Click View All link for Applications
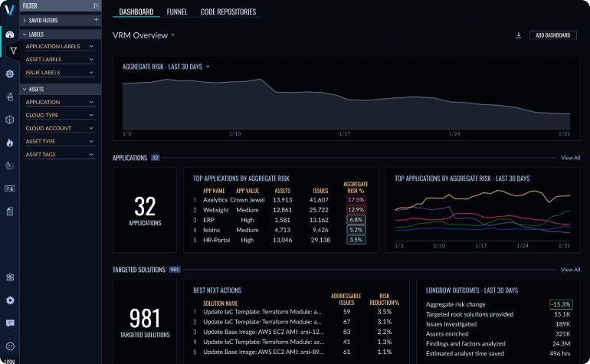 pos(570,158)
